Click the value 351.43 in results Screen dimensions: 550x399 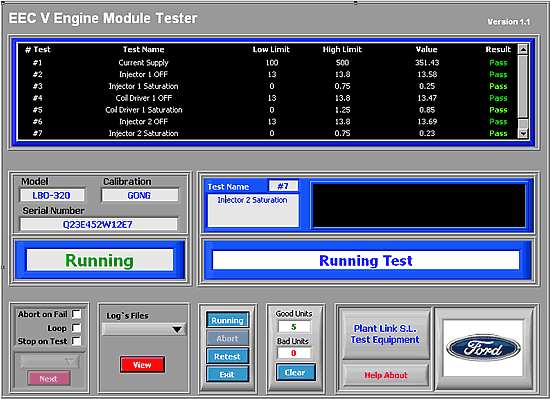coord(427,63)
